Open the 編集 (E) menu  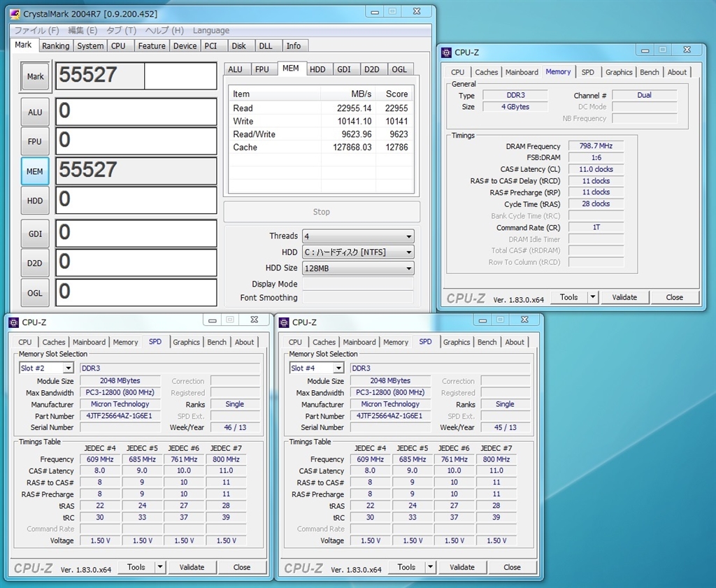point(83,31)
